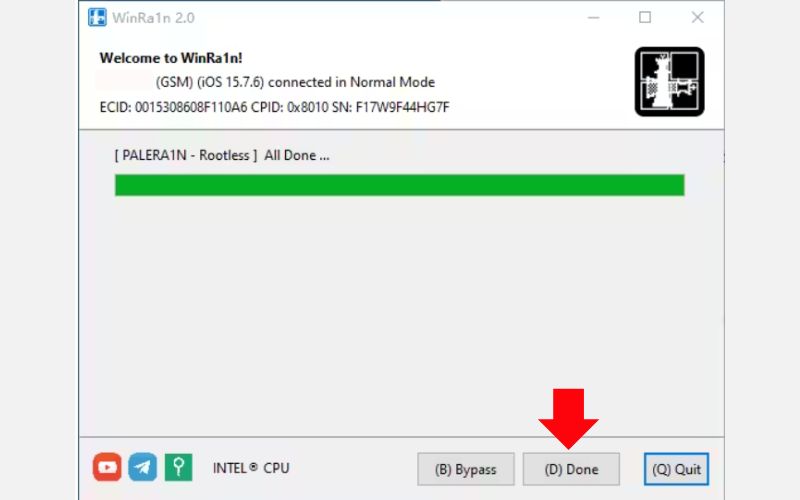The width and height of the screenshot is (800, 500).
Task: Minimize the WinRa1n window
Action: [593, 17]
